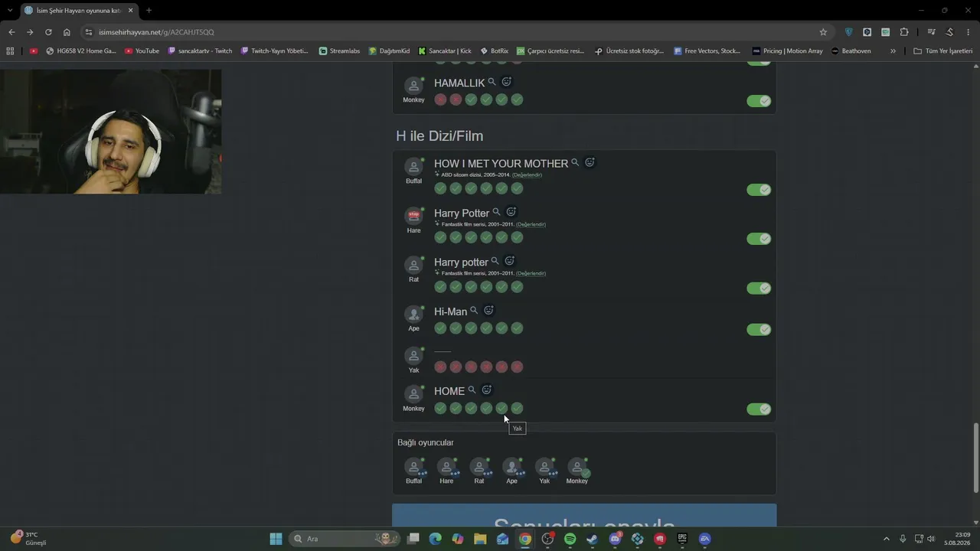Click Değerlendir link under Hare's Harry Potter

(x=531, y=224)
